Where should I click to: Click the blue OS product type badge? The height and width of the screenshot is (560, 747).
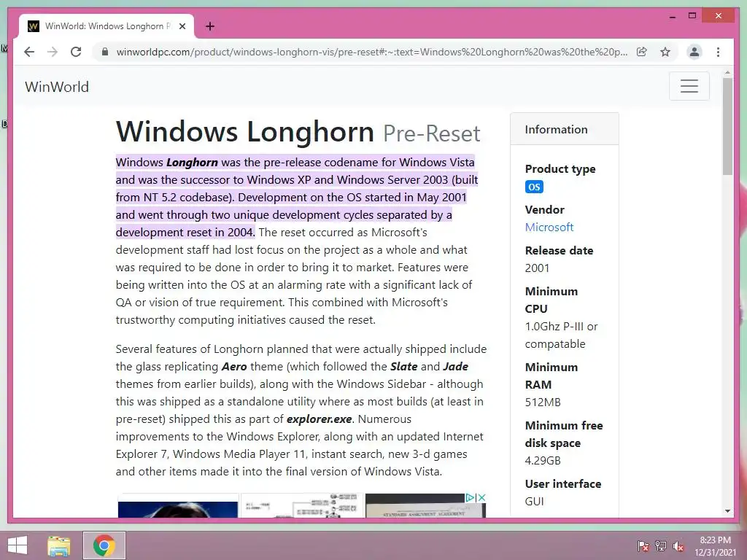(x=534, y=187)
